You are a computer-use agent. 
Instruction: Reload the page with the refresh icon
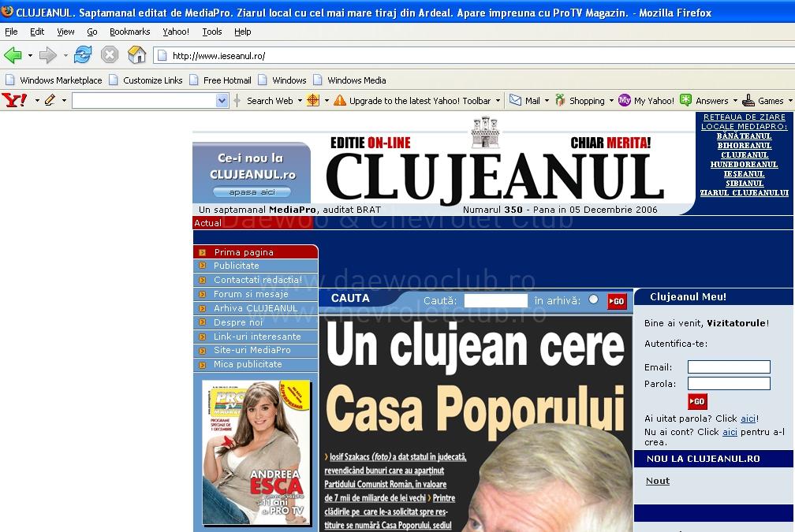(x=83, y=55)
